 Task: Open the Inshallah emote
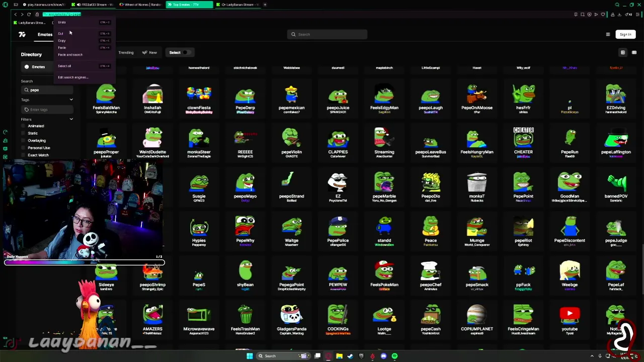(152, 98)
